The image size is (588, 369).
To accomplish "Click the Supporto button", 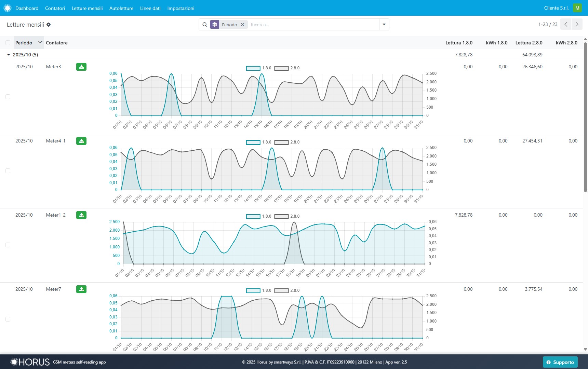I will (560, 362).
